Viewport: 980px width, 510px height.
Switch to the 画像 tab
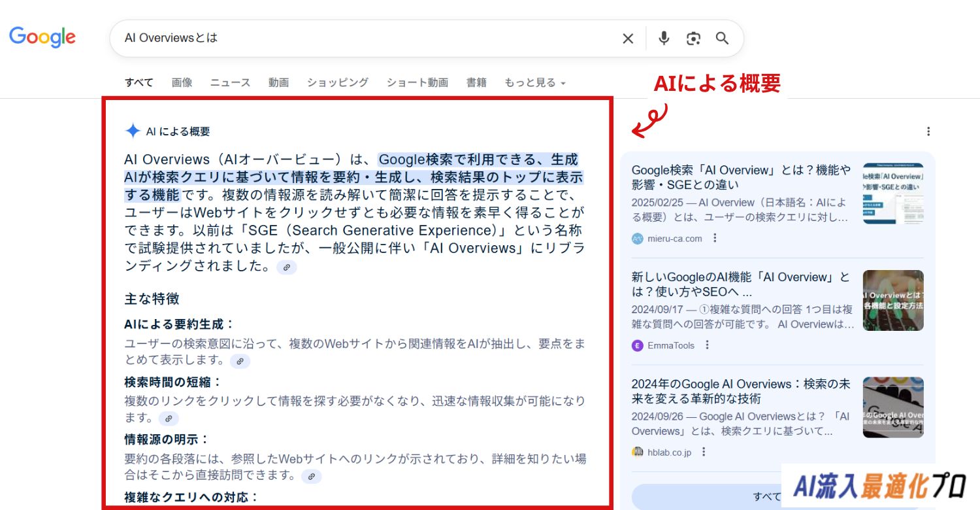pos(182,82)
